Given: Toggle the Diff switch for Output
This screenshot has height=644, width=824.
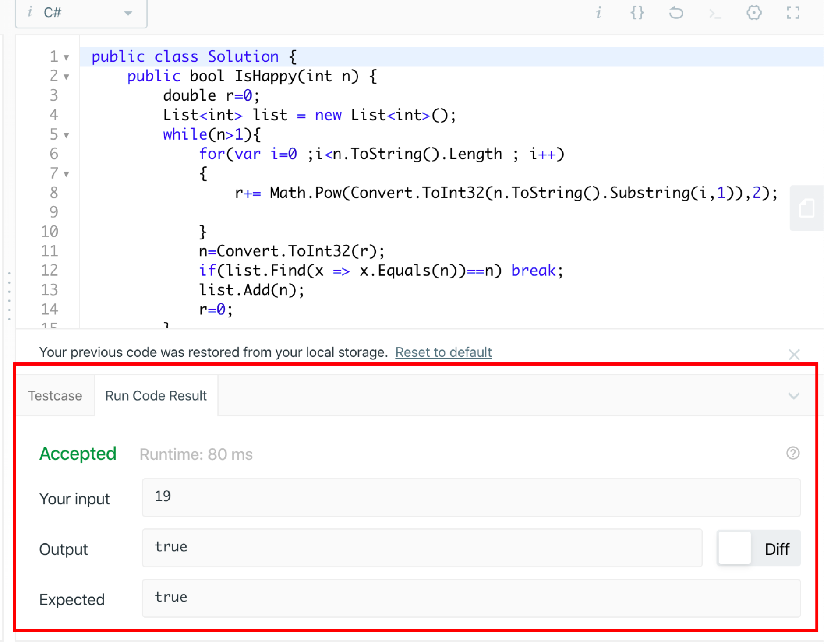Looking at the screenshot, I should [x=735, y=549].
